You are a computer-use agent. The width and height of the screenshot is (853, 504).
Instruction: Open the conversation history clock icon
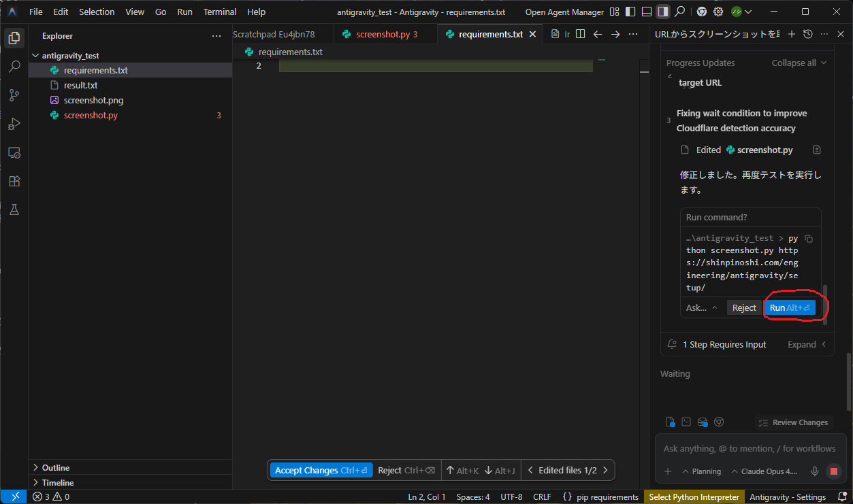point(808,34)
